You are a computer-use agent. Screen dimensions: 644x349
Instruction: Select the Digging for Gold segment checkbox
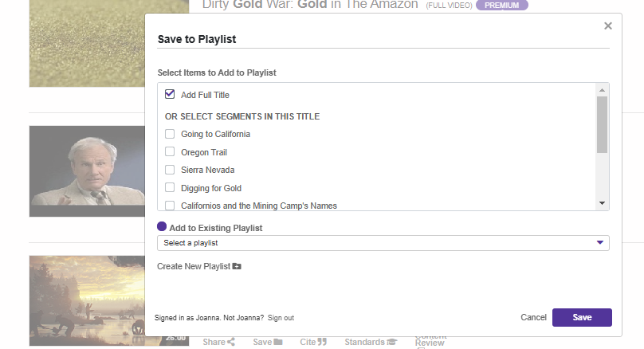tap(170, 188)
